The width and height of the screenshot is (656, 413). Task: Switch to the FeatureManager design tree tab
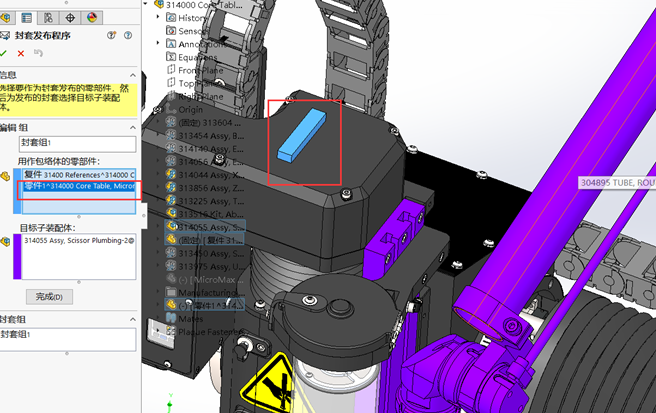[6, 18]
